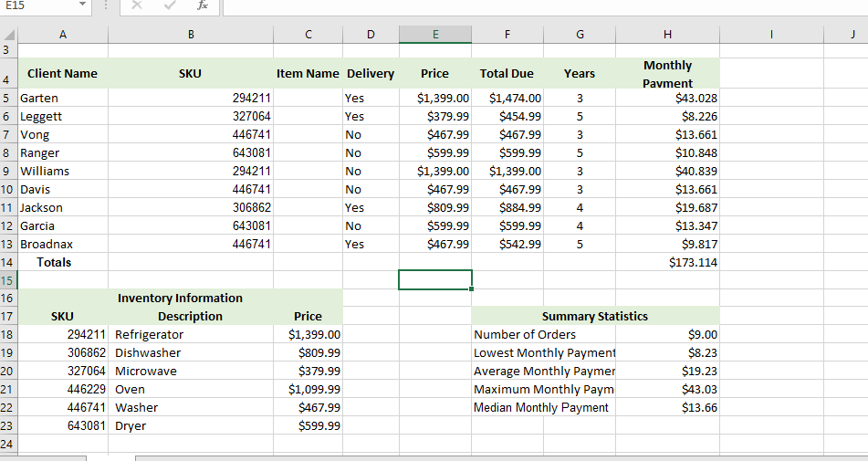This screenshot has width=868, height=461.
Task: Select inventory SKU 446229 cell
Action: click(63, 390)
